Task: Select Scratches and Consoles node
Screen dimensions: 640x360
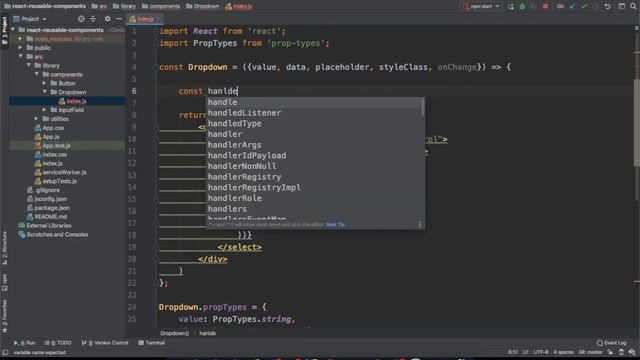Action: tap(53, 235)
